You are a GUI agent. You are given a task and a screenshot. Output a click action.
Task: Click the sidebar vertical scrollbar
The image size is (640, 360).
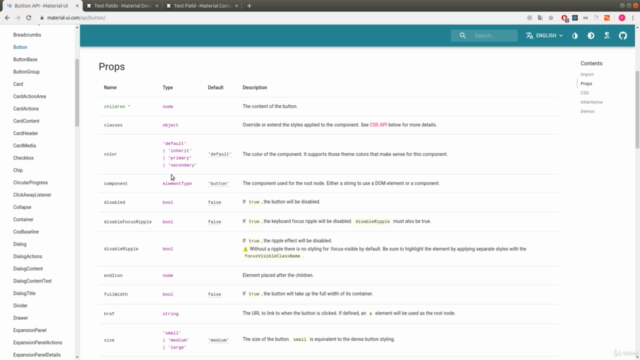(x=77, y=93)
